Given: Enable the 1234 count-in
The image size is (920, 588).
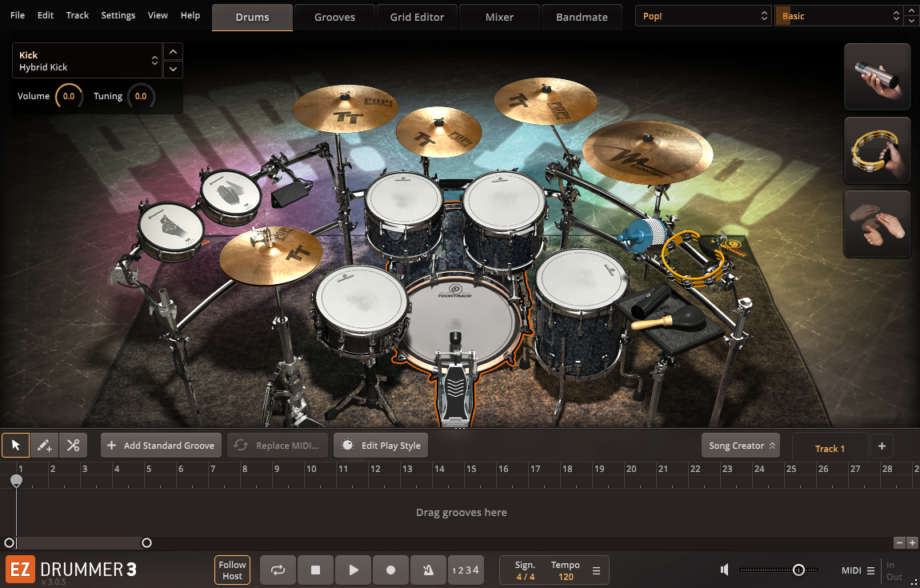Looking at the screenshot, I should [x=466, y=570].
